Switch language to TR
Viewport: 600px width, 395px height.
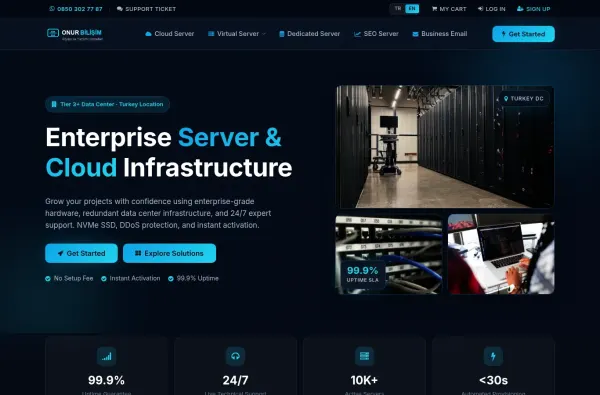(398, 8)
